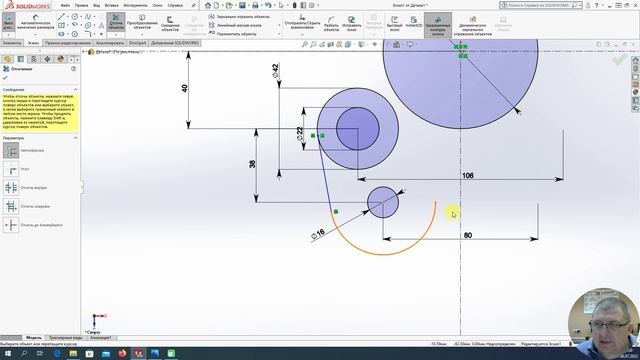Viewport: 640px width, 360px height.
Task: Click in the SOLIDWORKS help search field
Action: pyautogui.click(x=540, y=5)
